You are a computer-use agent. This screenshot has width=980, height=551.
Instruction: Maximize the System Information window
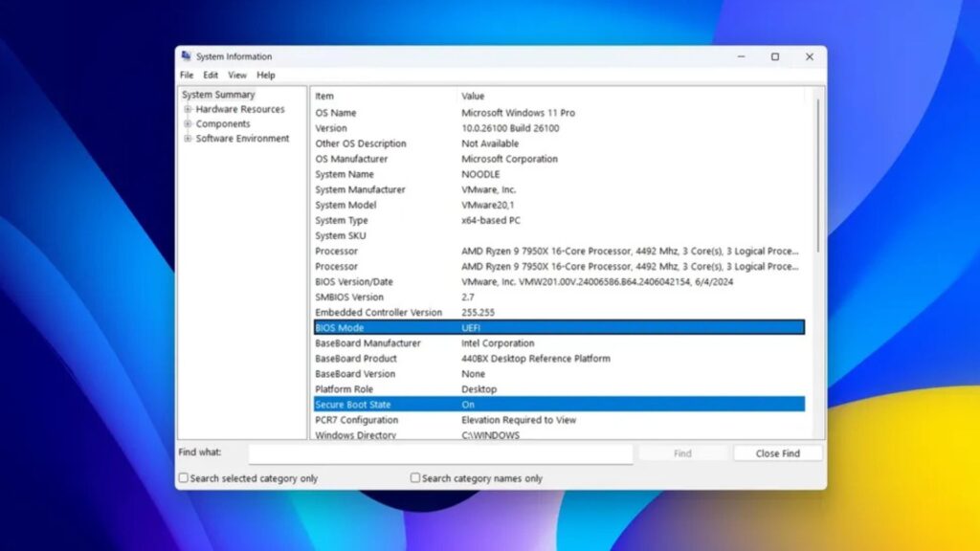(x=775, y=56)
